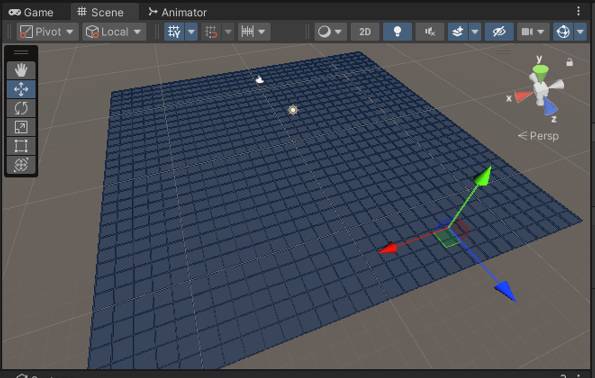This screenshot has height=378, width=595.
Task: Open the scene camera settings dropdown
Action: click(532, 32)
